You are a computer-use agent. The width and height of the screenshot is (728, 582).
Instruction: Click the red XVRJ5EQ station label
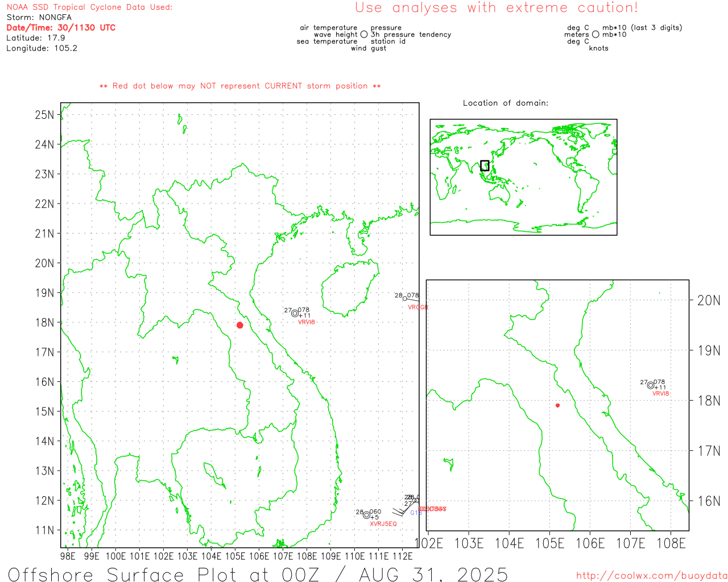(383, 524)
